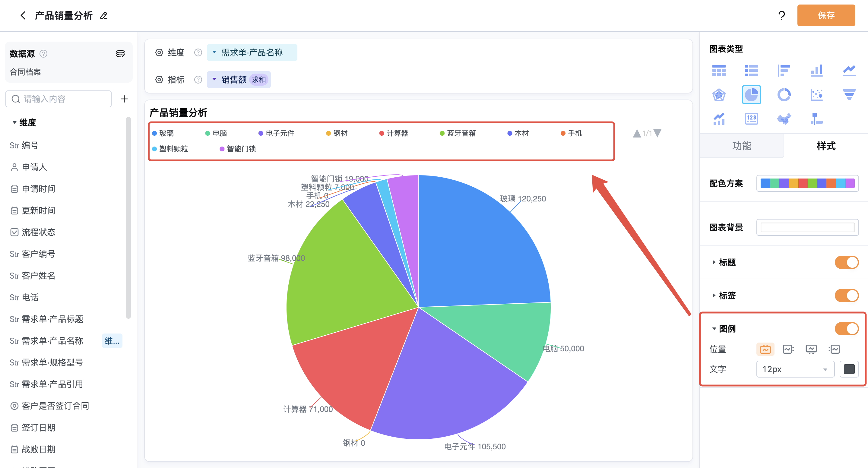Set legend position to bottom
This screenshot has width=868, height=468.
pos(811,349)
